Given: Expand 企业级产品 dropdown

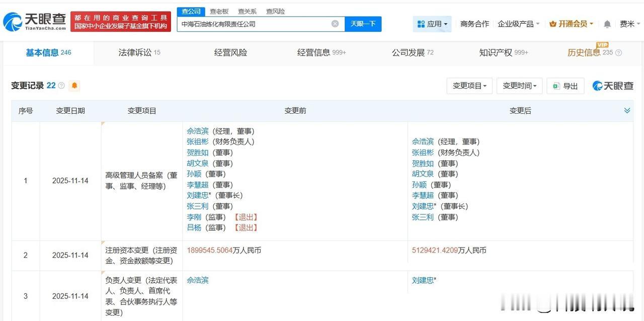Looking at the screenshot, I should 518,24.
